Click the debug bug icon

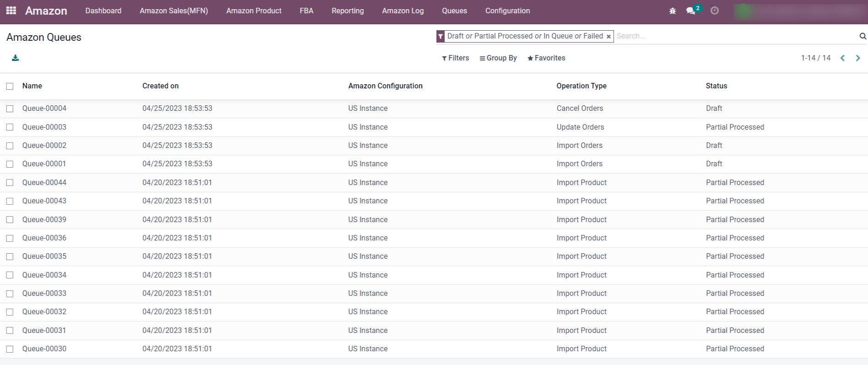tap(672, 11)
